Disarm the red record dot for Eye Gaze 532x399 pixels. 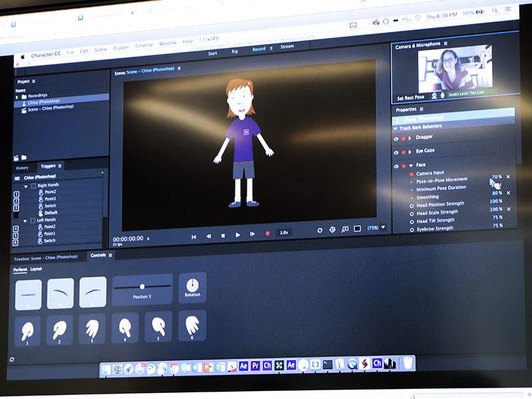point(404,152)
